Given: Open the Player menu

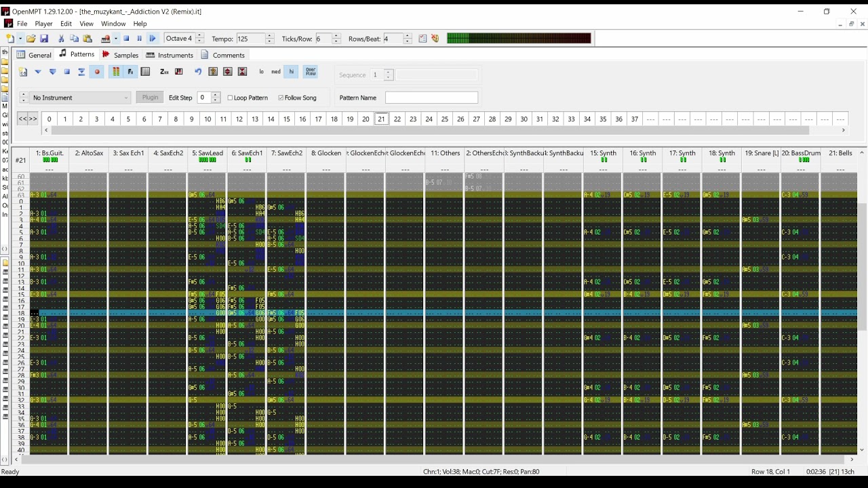Looking at the screenshot, I should (x=43, y=24).
